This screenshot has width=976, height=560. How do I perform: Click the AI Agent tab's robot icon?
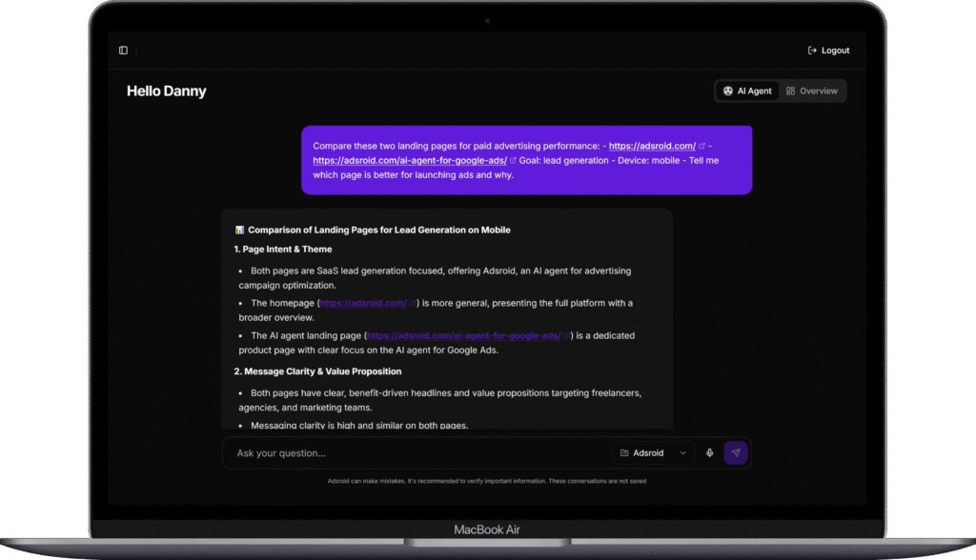(728, 91)
